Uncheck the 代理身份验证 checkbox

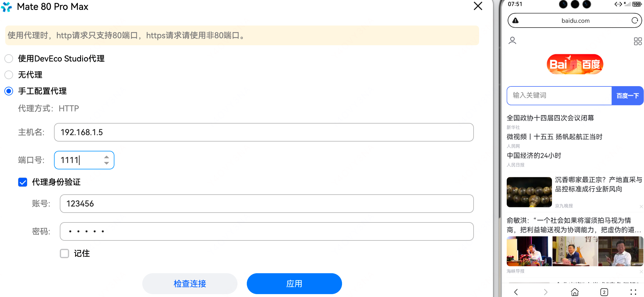[x=23, y=182]
